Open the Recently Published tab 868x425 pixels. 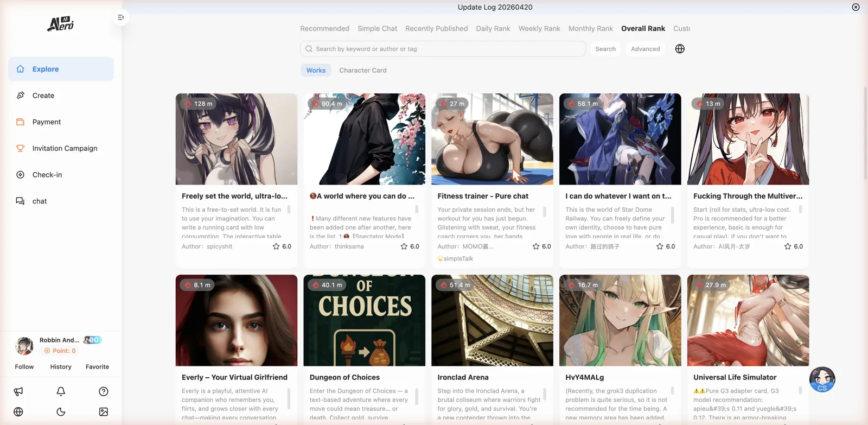(436, 28)
